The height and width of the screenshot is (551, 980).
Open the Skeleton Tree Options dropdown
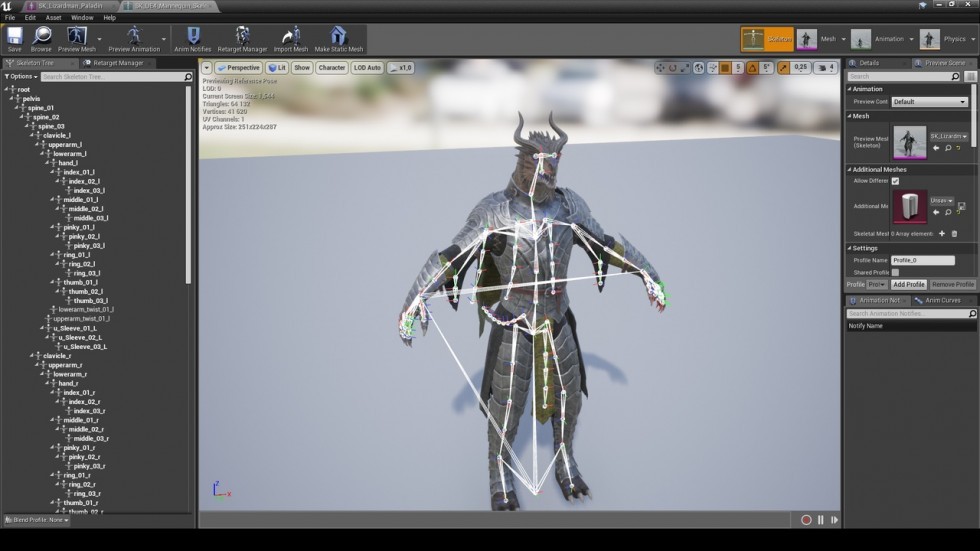(x=21, y=76)
